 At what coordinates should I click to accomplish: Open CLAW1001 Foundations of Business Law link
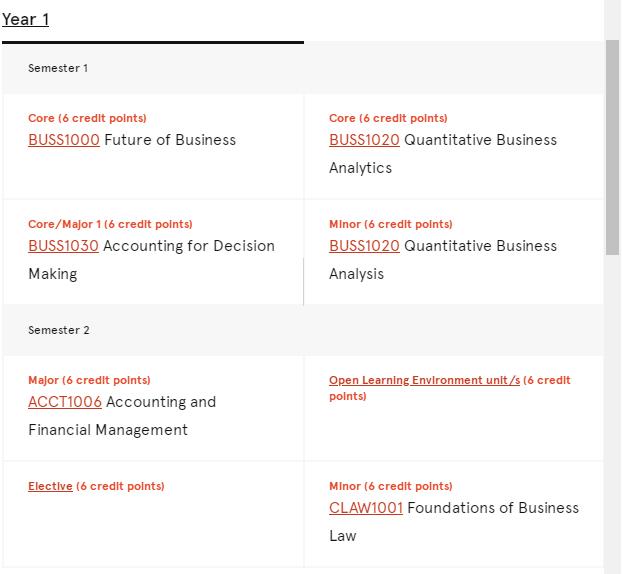click(366, 508)
